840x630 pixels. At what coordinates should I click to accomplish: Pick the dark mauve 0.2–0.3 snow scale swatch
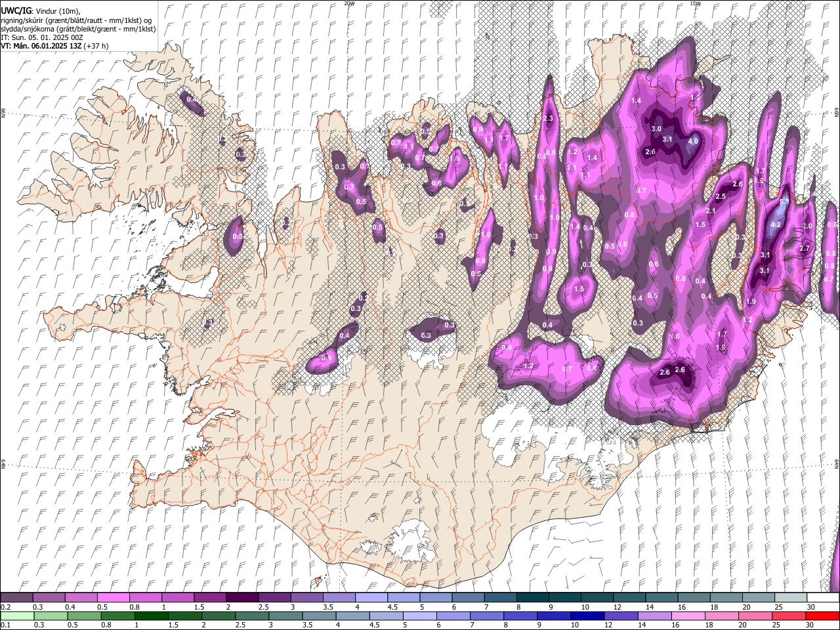pyautogui.click(x=16, y=598)
